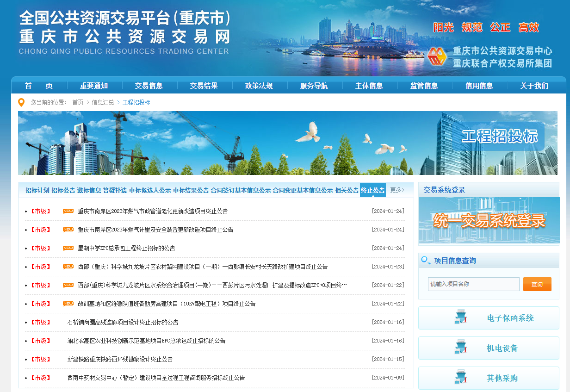Click the orange location pin icon
Screen dimensions: 570x392
click(x=21, y=102)
